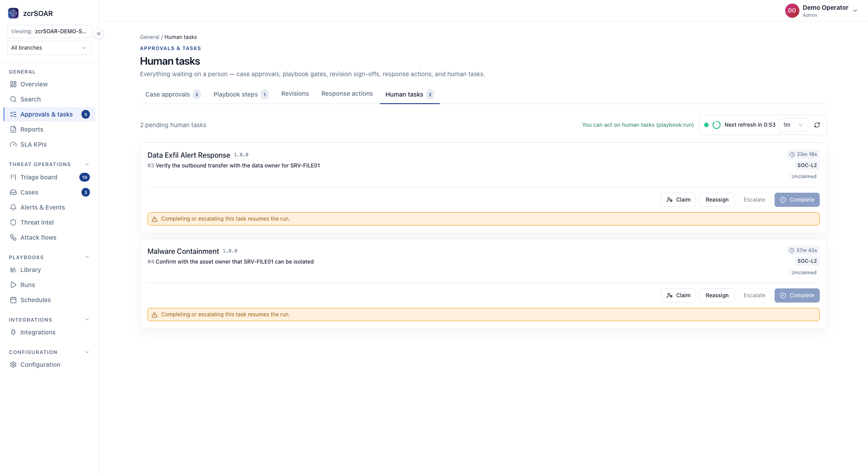Click the clock icon beside 23m 18s
The width and height of the screenshot is (868, 474).
(x=792, y=155)
